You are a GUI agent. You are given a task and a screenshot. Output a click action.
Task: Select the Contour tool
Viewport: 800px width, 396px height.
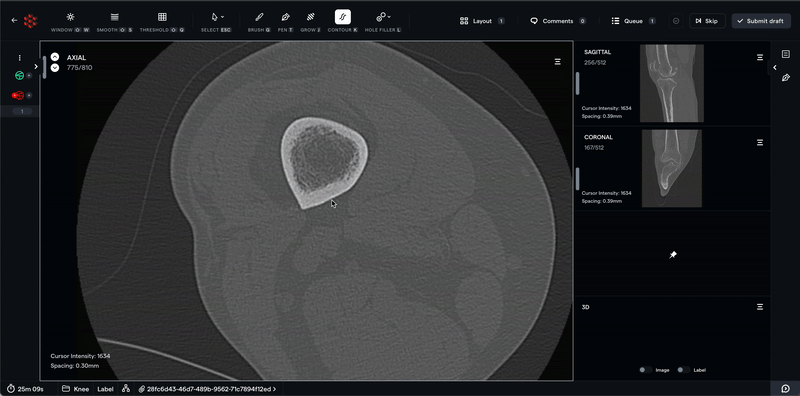[342, 21]
